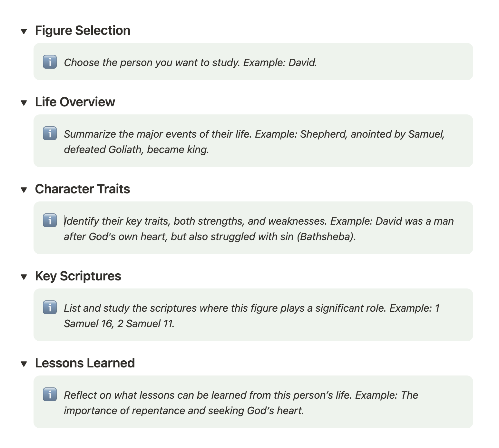The image size is (499, 448).
Task: Click the Lessons Learned heading text
Action: tap(85, 363)
